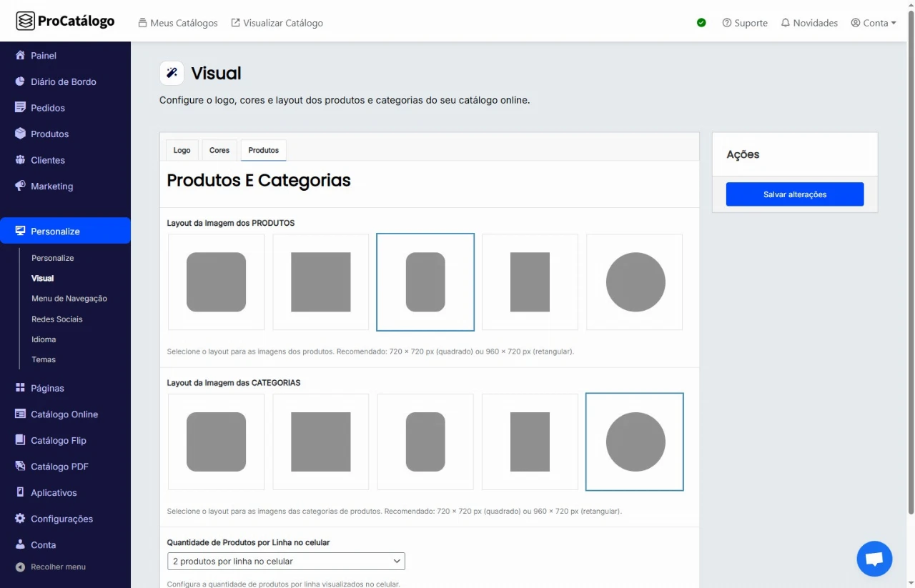
Task: Open Menu de Navegação submenu item
Action: 69,299
